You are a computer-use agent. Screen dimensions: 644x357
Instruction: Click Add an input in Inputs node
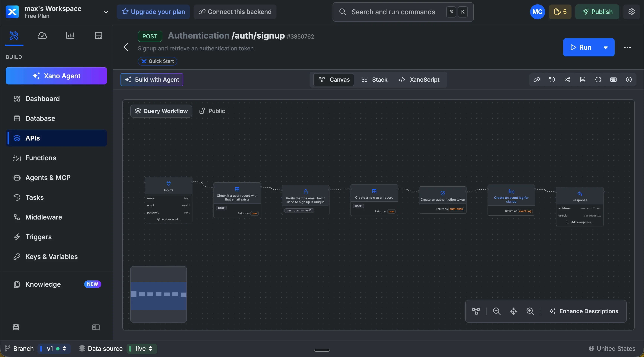point(169,219)
